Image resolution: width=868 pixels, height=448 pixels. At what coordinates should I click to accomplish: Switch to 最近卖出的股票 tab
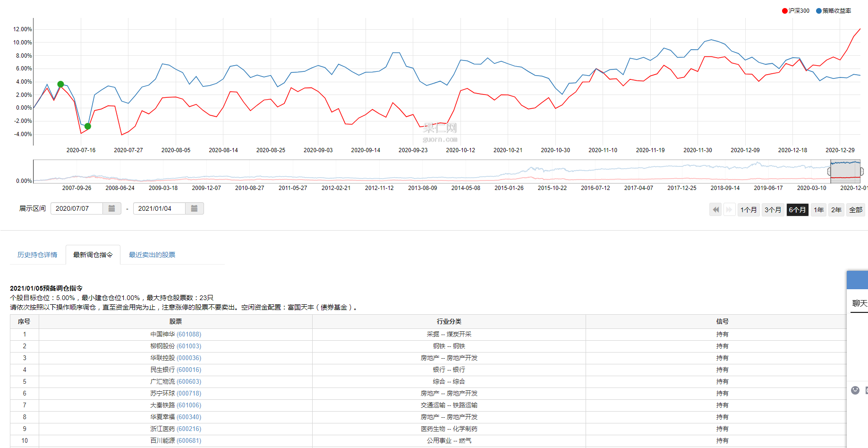(152, 255)
